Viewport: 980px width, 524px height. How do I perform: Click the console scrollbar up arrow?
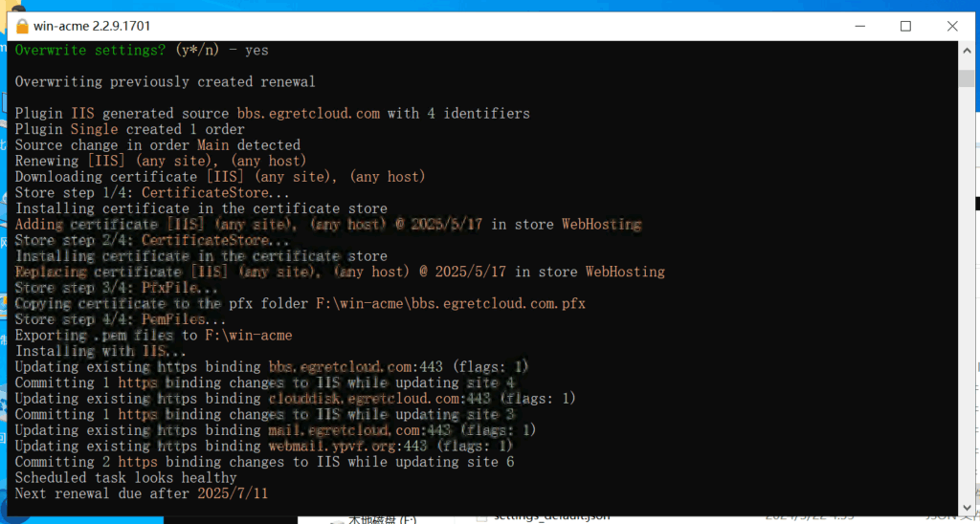coord(966,50)
